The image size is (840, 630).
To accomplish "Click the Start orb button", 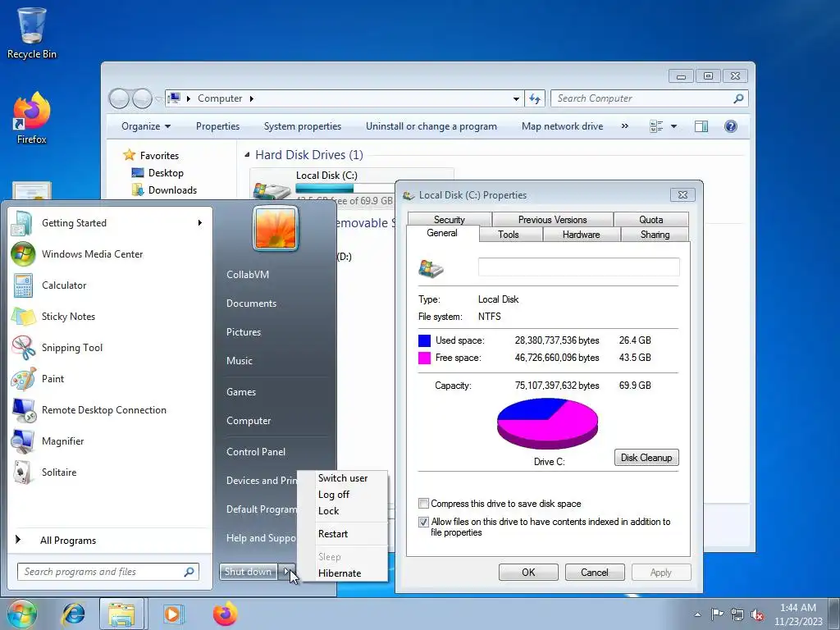I will 21,614.
